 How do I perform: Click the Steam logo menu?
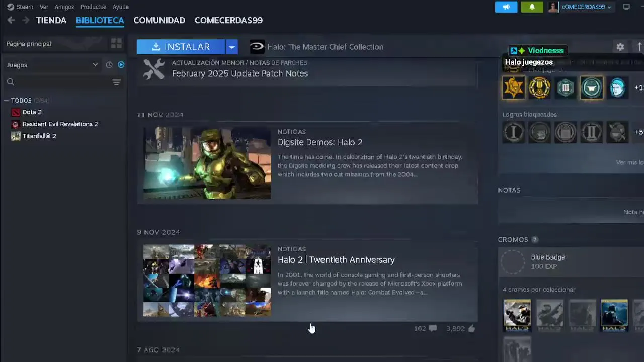coord(20,7)
